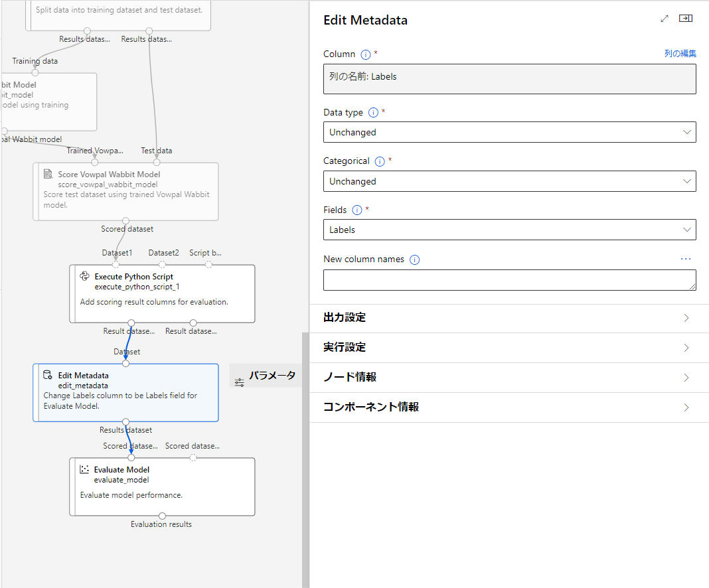Click the Dataset2 input port
The image size is (709, 588).
coord(163,265)
